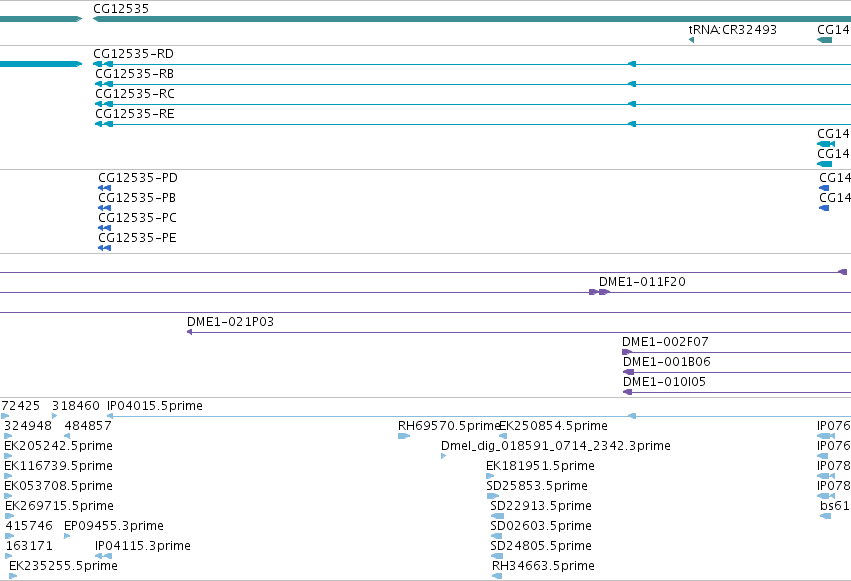The width and height of the screenshot is (851, 581).
Task: Select the EK116739.5prime EST label
Action: pyautogui.click(x=58, y=467)
